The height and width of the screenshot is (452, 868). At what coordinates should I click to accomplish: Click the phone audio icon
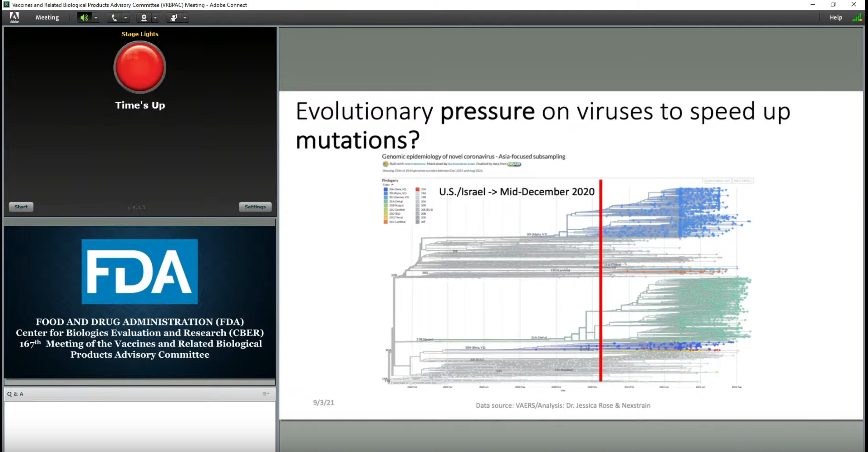pyautogui.click(x=114, y=18)
